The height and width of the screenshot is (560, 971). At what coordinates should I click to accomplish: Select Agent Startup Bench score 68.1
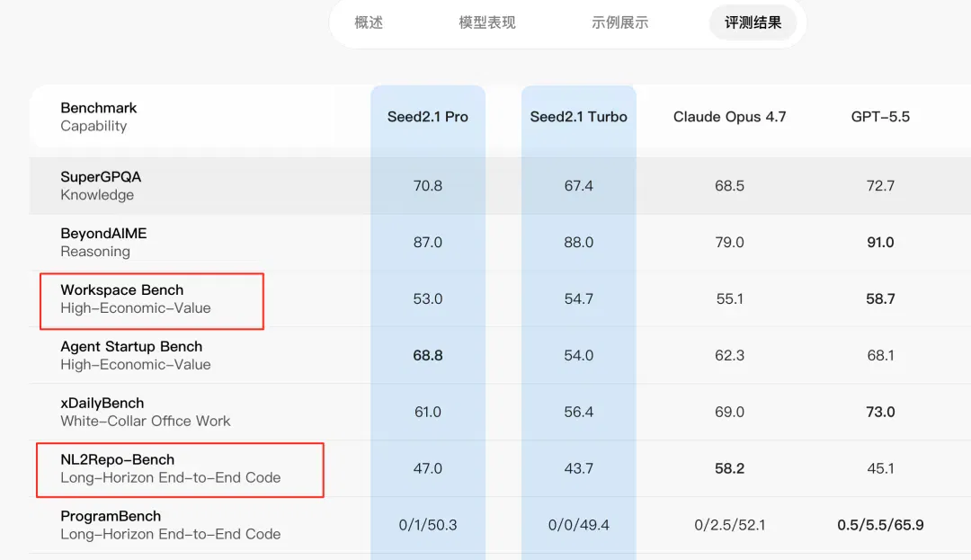pos(880,356)
